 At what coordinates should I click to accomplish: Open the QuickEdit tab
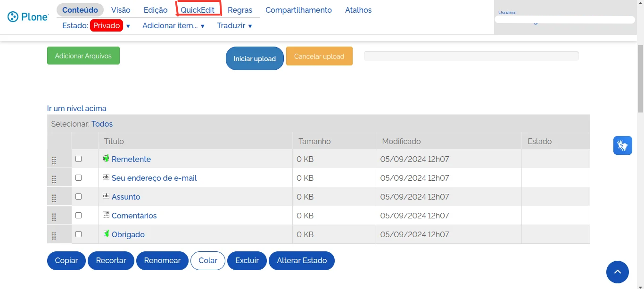coord(198,10)
